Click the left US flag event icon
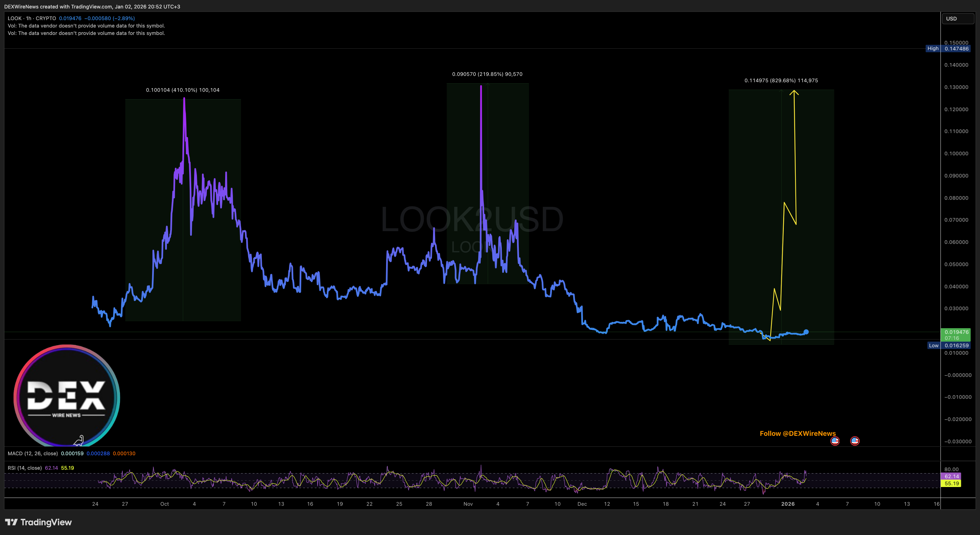The height and width of the screenshot is (535, 980). (x=835, y=441)
